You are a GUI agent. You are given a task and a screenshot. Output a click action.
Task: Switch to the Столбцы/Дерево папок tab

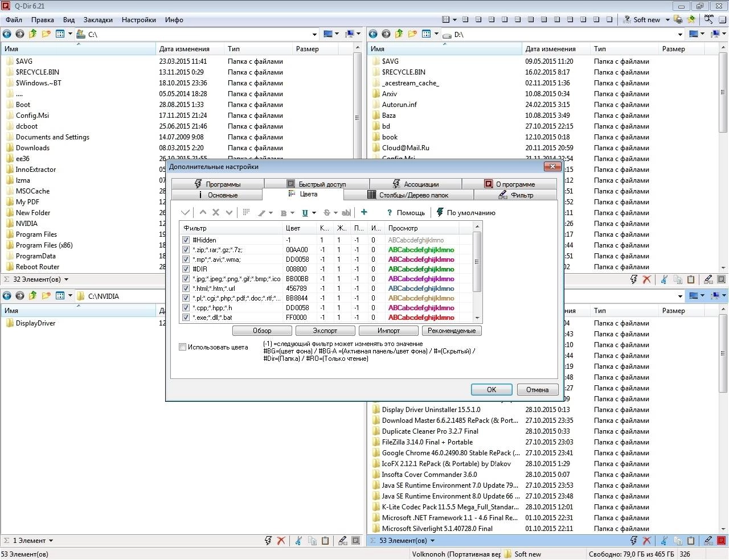(x=408, y=195)
